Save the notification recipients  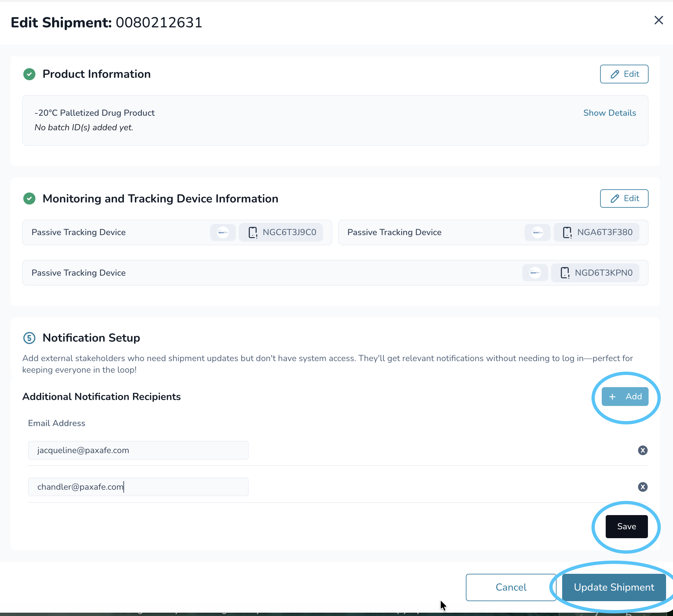[626, 527]
